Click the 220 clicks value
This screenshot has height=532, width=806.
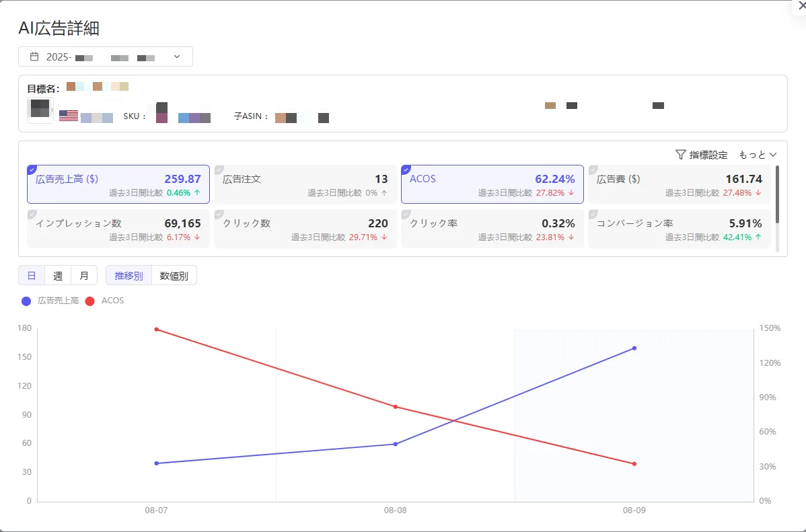coord(378,223)
